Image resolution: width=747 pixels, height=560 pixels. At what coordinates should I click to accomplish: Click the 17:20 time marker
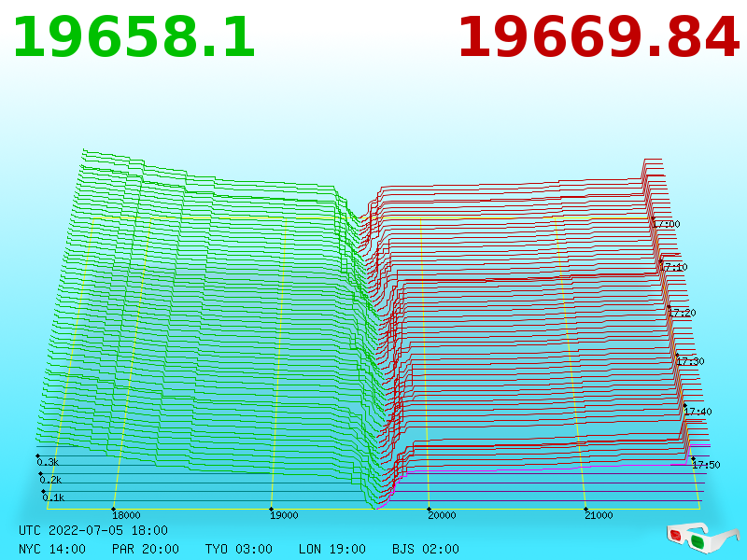tap(682, 313)
